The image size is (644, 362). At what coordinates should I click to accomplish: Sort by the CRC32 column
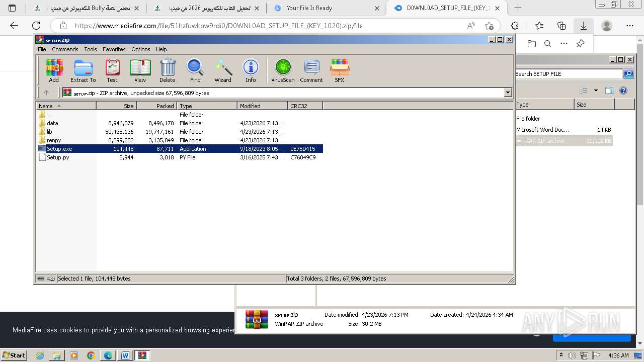pos(305,106)
